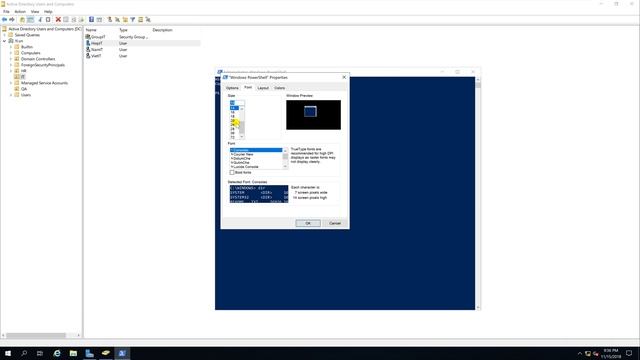Screen dimensions: 640x360
Task: Click the Window Preview thumbnail
Action: pyautogui.click(x=313, y=115)
